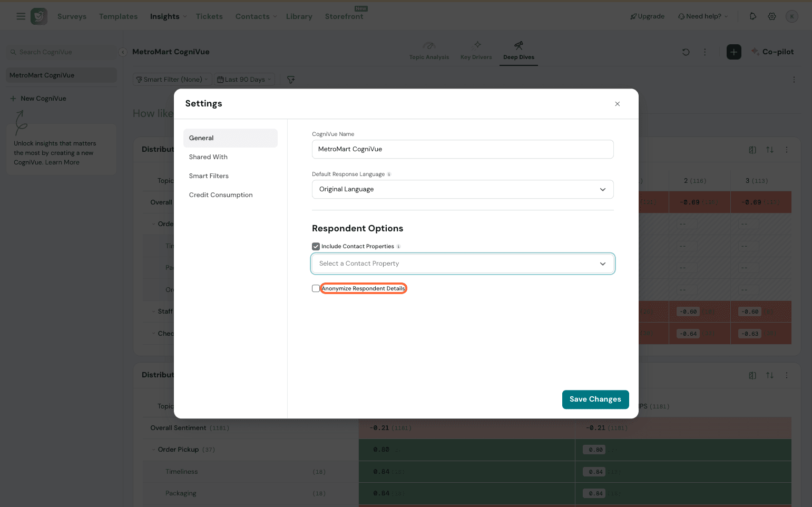812x507 pixels.
Task: Open the settings gear icon in top bar
Action: point(771,16)
